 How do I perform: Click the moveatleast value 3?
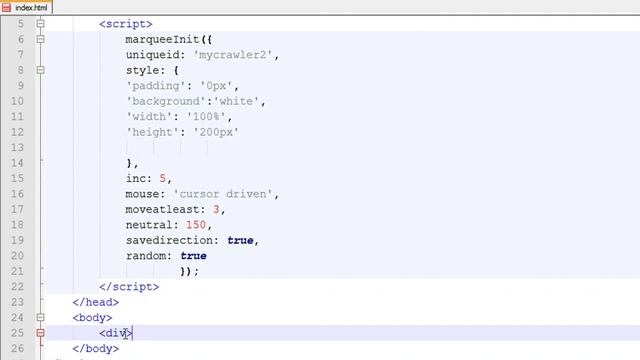216,209
